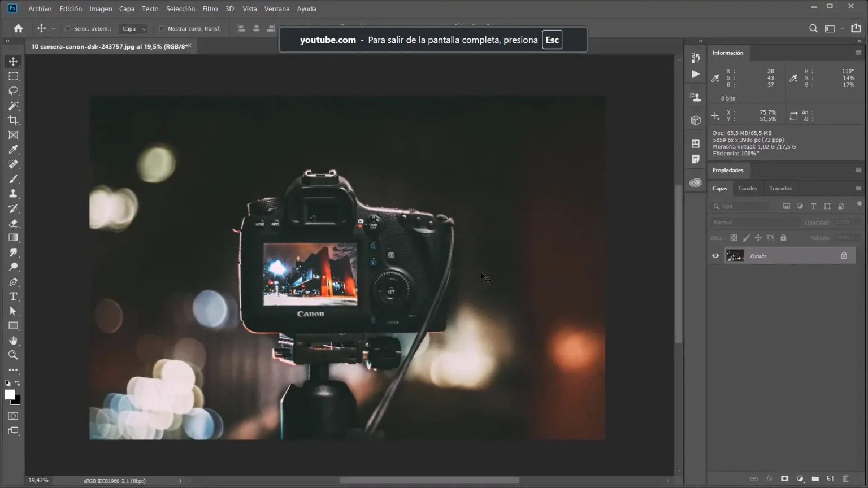This screenshot has width=868, height=488.
Task: Click the foreground color swatch
Action: (9, 394)
